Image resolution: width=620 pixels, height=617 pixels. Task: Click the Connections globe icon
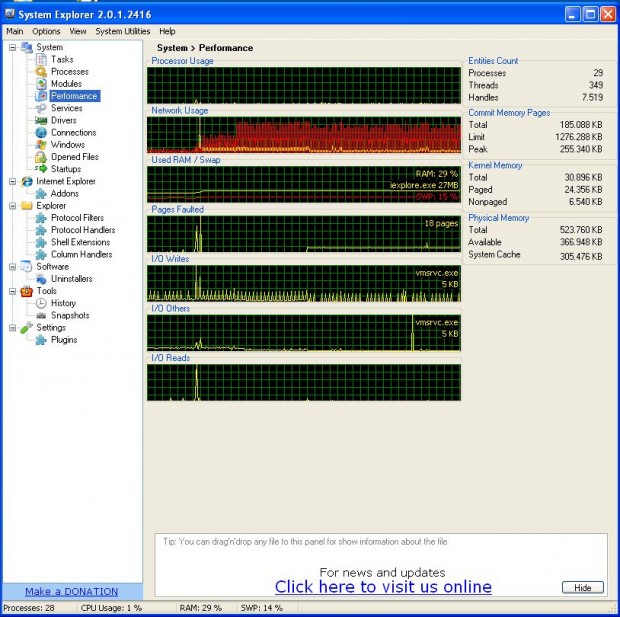click(41, 132)
